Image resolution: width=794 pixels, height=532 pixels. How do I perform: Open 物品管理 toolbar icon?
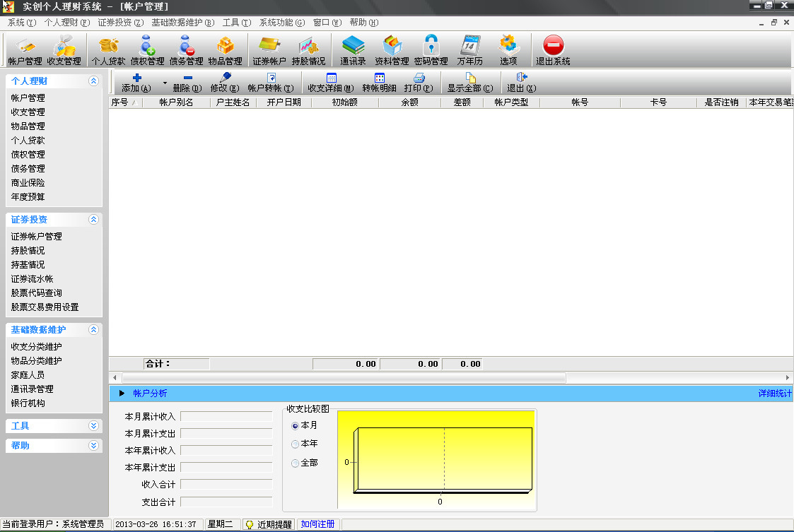226,50
